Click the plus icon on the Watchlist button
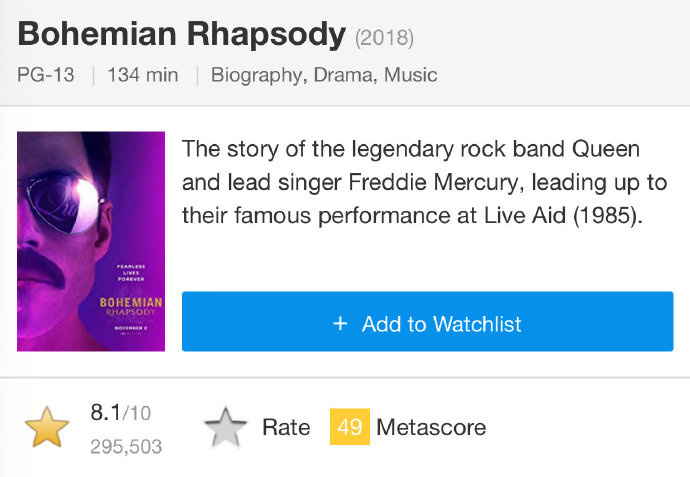The width and height of the screenshot is (690, 477). click(340, 324)
